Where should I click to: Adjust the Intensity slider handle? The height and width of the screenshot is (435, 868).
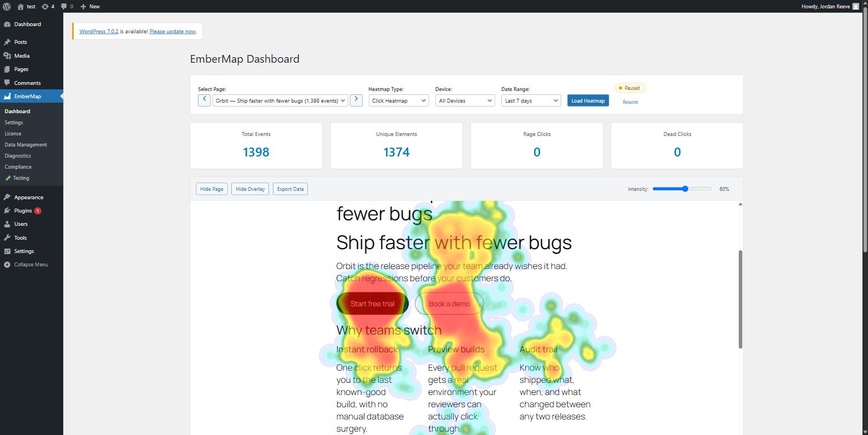click(686, 189)
